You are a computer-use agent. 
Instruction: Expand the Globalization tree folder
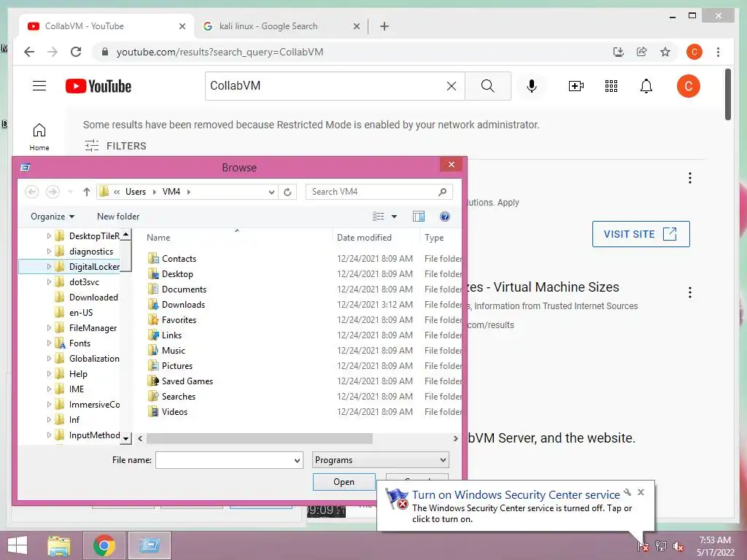tap(49, 358)
